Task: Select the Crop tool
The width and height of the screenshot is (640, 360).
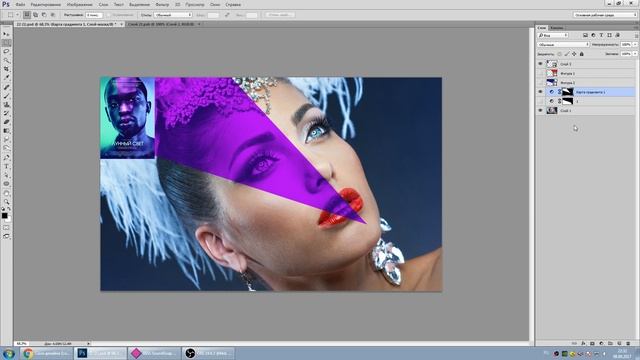Action: (6, 69)
